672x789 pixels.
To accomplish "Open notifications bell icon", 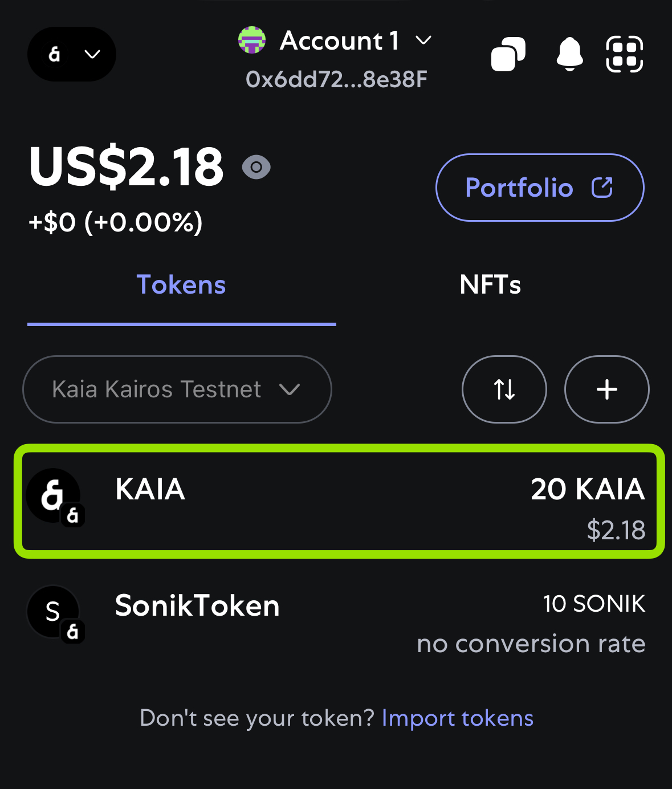I will coord(569,55).
